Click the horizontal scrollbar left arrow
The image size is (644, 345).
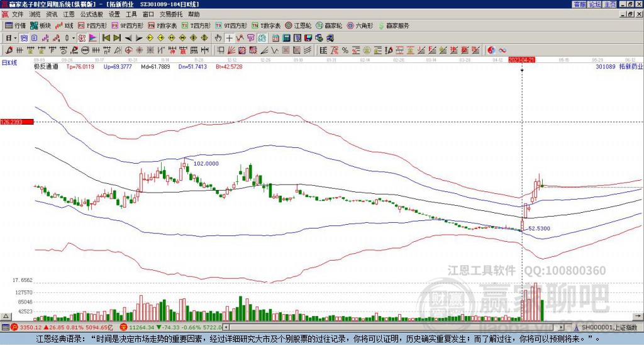pyautogui.click(x=226, y=327)
